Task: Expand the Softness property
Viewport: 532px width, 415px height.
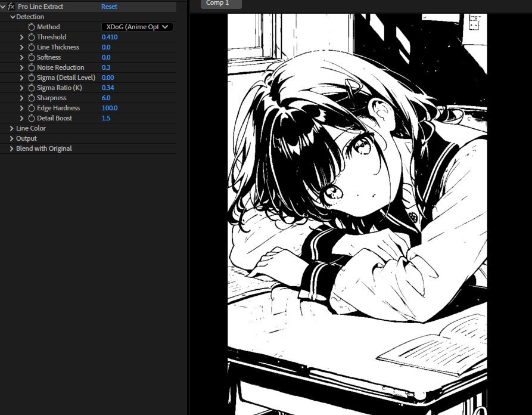Action: click(21, 57)
